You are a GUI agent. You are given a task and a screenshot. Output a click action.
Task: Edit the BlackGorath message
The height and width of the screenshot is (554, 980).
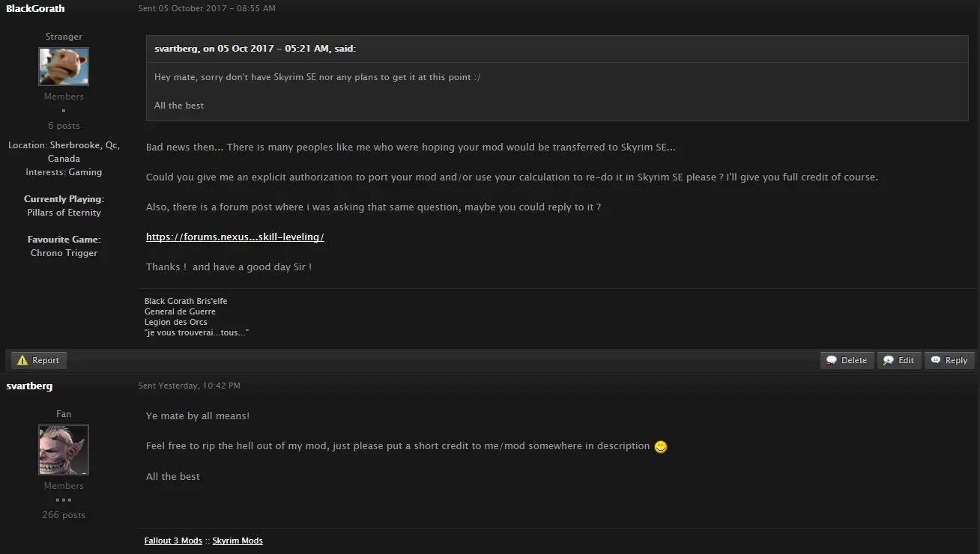(899, 360)
